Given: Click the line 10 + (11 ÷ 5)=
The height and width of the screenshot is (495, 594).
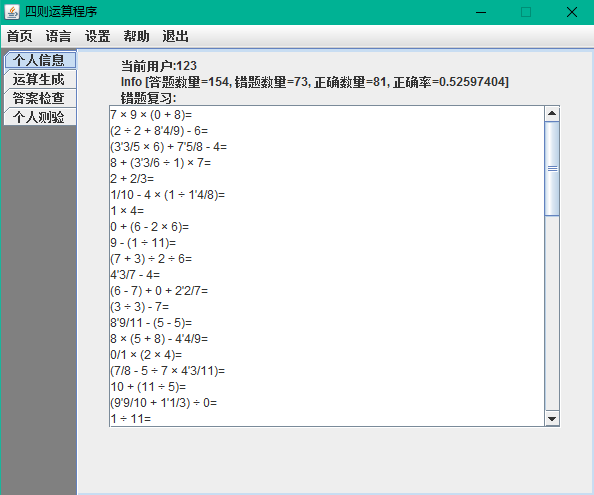Looking at the screenshot, I should pos(148,387).
